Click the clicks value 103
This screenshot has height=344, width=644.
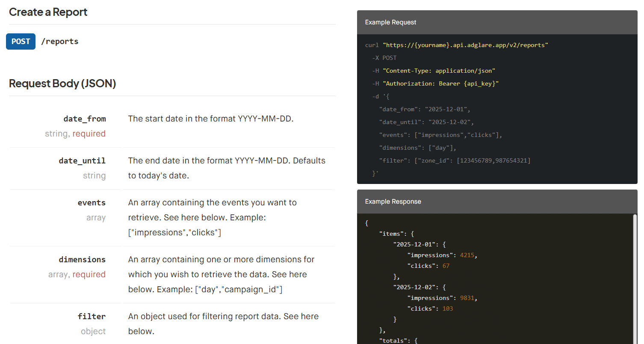coord(448,308)
